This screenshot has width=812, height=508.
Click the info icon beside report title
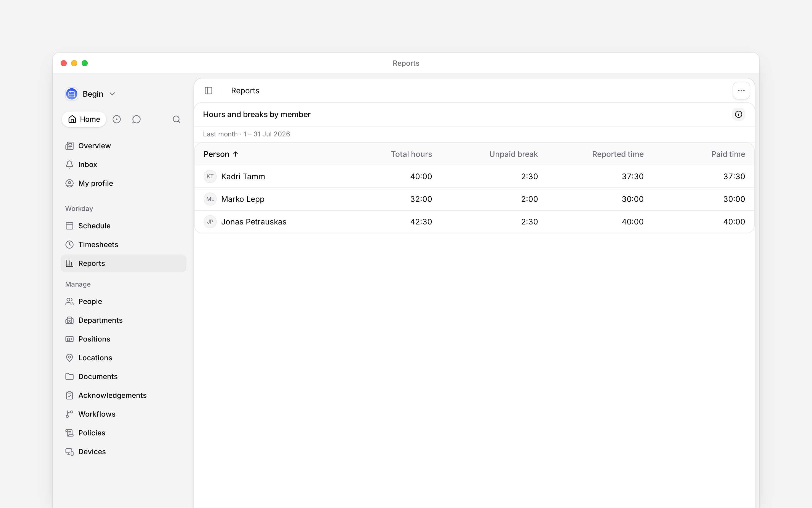(x=739, y=115)
